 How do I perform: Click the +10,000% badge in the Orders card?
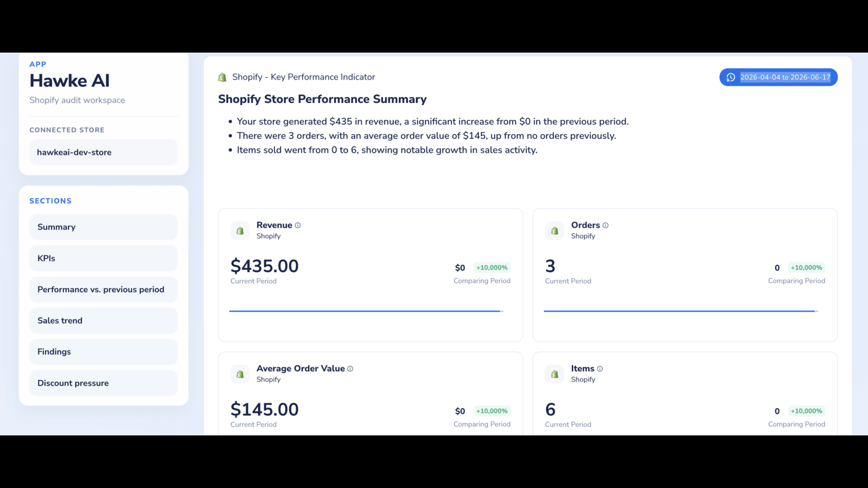click(x=807, y=268)
